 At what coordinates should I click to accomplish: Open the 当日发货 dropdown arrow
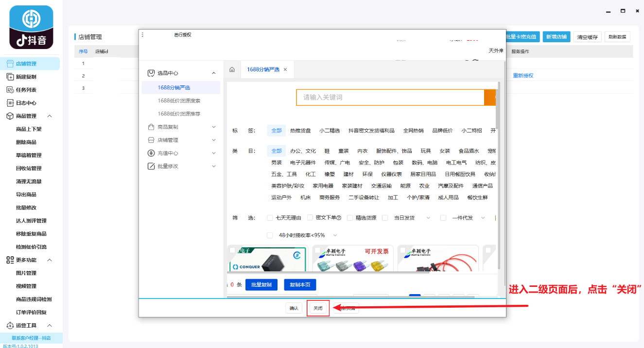tap(428, 218)
